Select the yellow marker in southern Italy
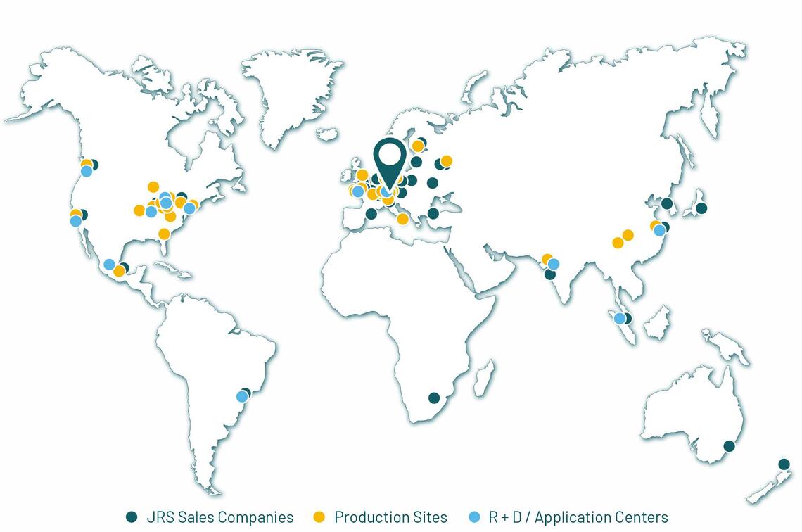Screen dimensions: 802x532 [x=402, y=219]
